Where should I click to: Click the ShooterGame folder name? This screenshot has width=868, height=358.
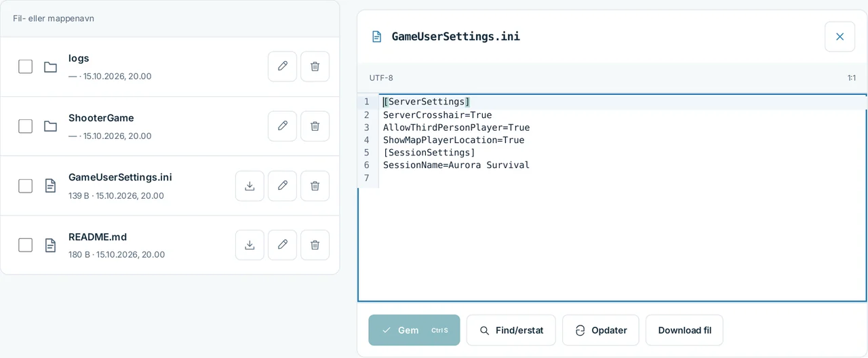coord(101,118)
